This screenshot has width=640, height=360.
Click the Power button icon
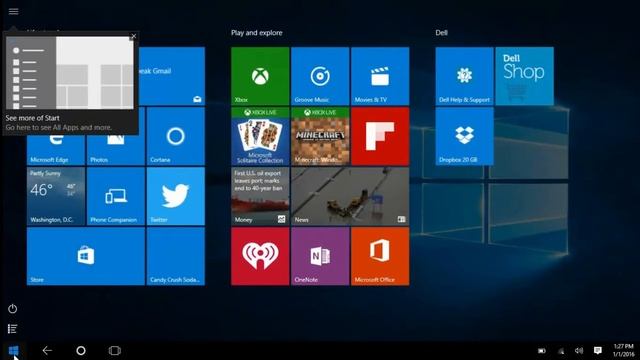(x=13, y=309)
